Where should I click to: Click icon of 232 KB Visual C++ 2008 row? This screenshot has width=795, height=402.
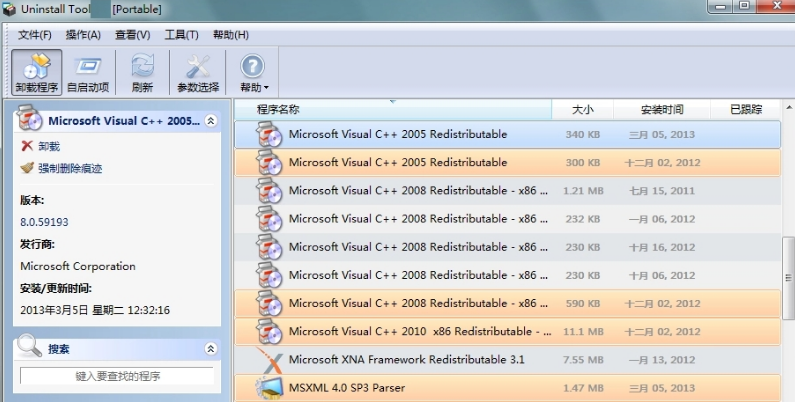click(269, 219)
